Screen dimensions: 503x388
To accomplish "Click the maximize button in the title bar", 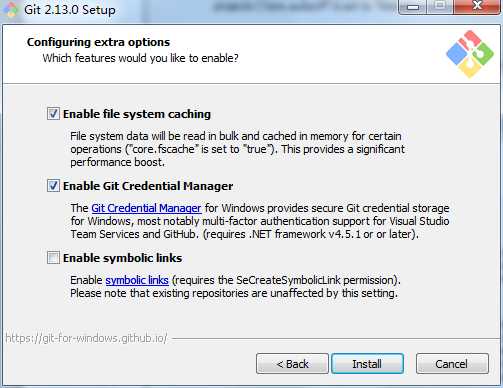I will [440, 7].
